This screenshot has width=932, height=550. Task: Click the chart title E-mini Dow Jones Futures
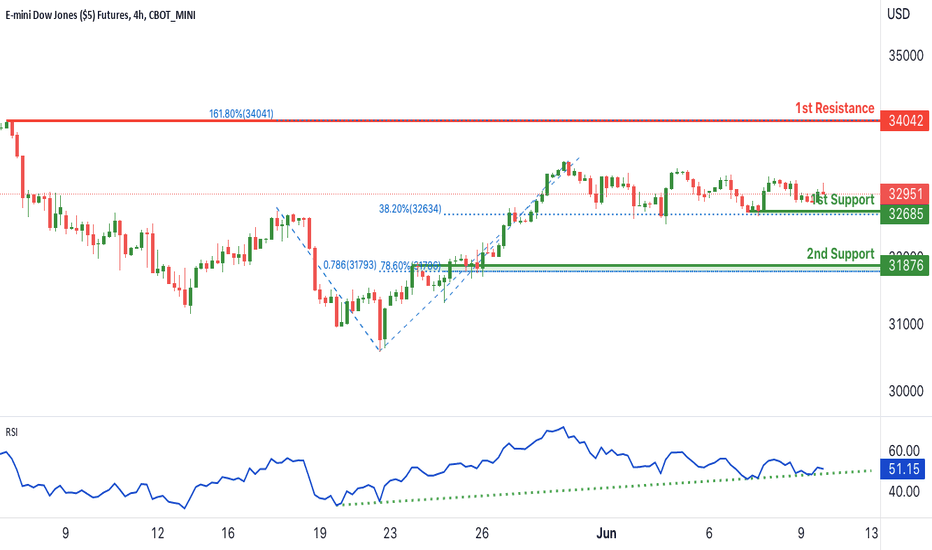coord(100,15)
